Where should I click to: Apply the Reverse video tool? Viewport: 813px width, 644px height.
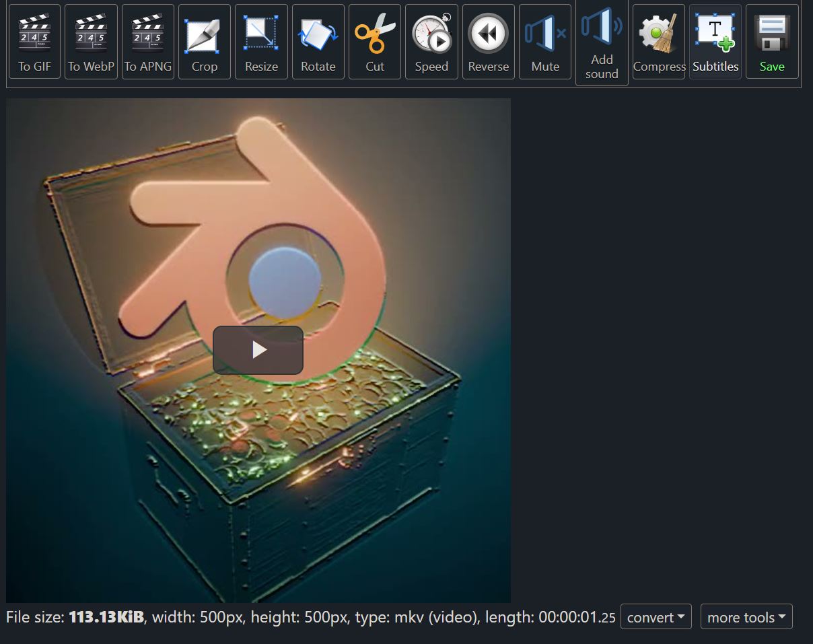coord(489,42)
